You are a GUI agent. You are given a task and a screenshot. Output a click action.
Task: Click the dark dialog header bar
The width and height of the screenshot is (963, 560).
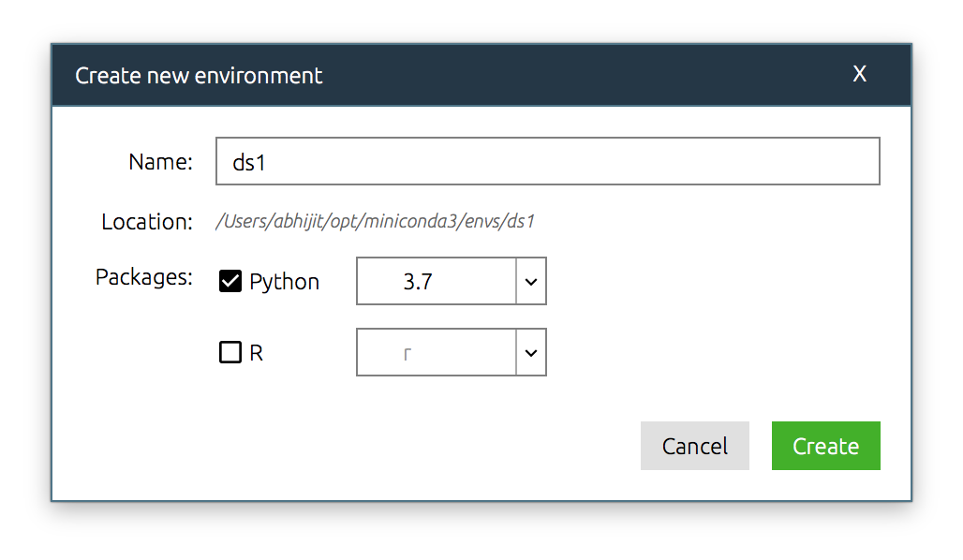[x=481, y=75]
